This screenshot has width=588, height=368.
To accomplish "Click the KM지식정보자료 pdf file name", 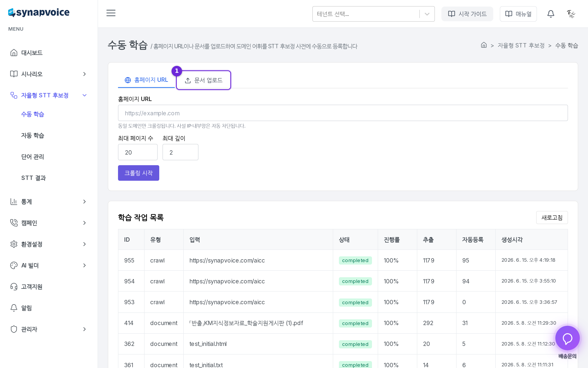I will [246, 323].
